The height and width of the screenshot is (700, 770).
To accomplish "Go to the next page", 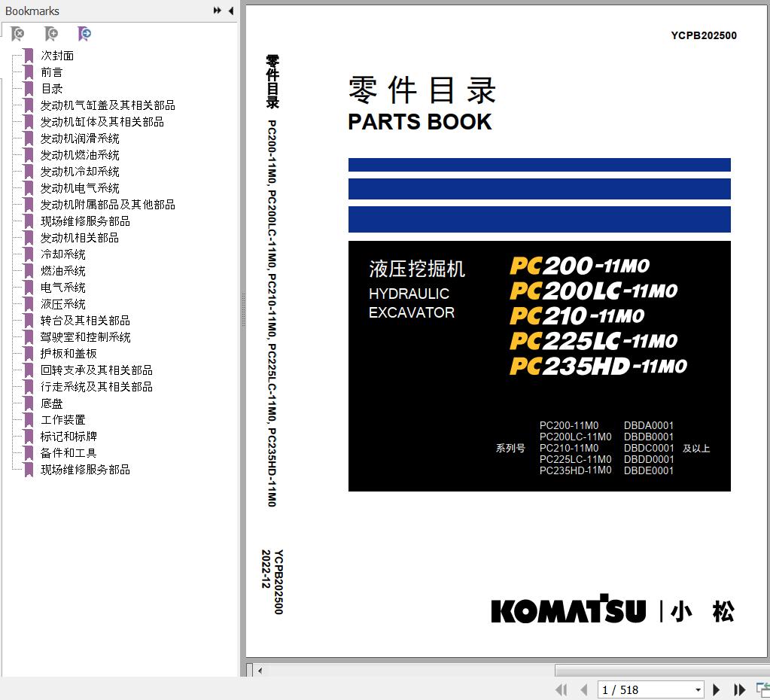I will 716,689.
